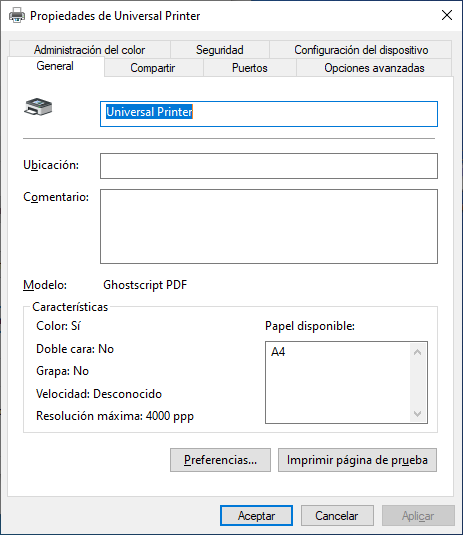The width and height of the screenshot is (463, 535).
Task: Click Imprimir página de prueba
Action: tap(357, 460)
